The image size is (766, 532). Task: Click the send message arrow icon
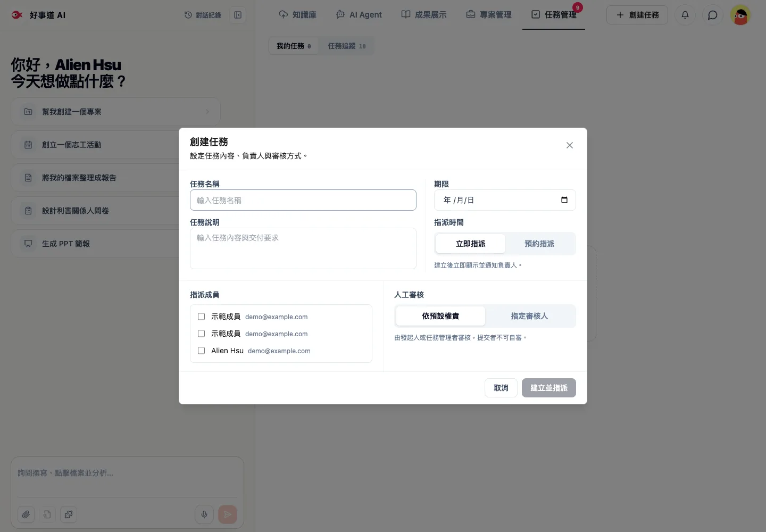(x=228, y=514)
